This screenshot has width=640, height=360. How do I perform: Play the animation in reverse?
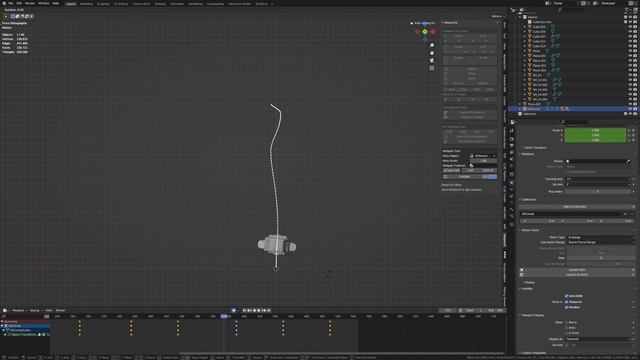[254, 311]
